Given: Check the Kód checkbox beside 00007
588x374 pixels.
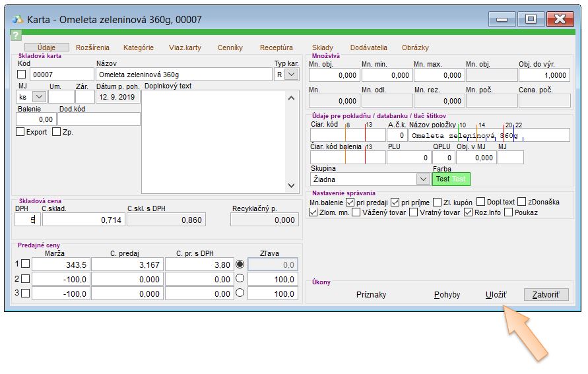Looking at the screenshot, I should [x=22, y=75].
